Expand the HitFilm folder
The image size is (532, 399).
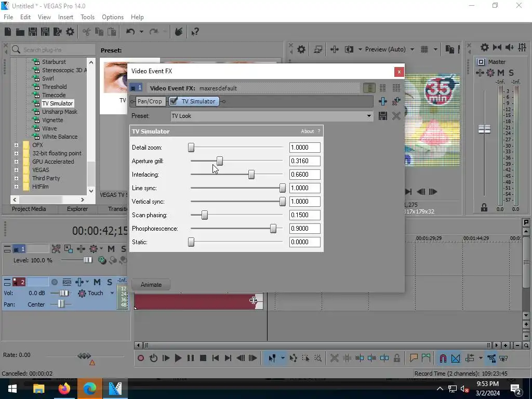click(x=16, y=187)
